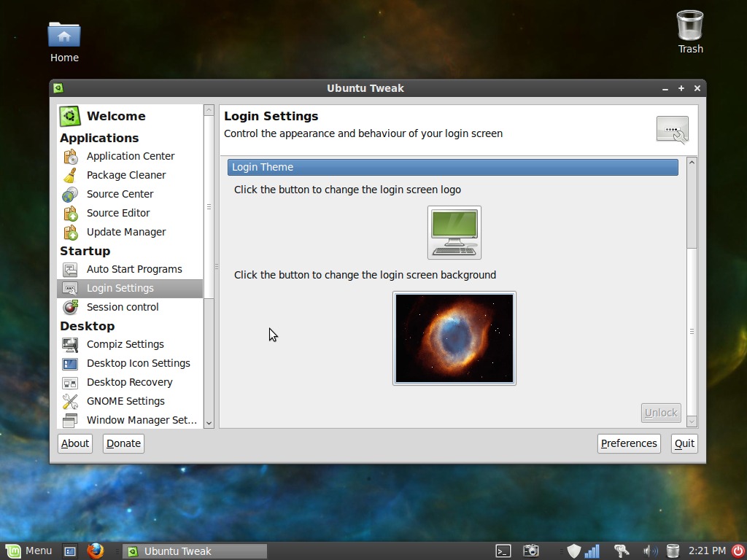Click content pane scrollbar up arrow

[692, 163]
